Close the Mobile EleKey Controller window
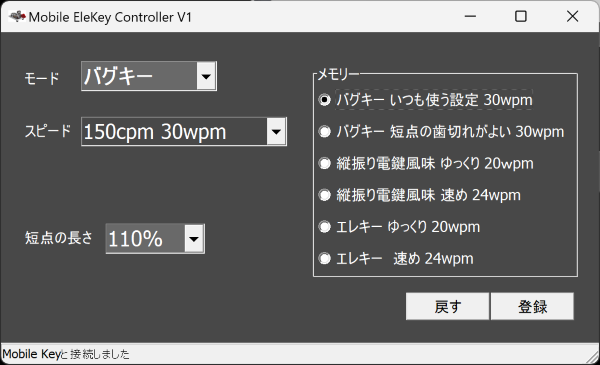The image size is (600, 365). 572,16
